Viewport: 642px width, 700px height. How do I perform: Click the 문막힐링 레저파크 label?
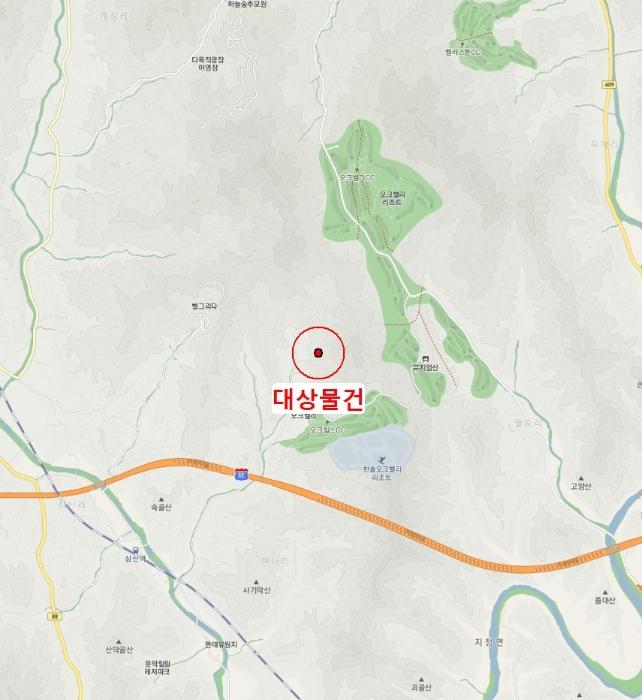coord(157,668)
